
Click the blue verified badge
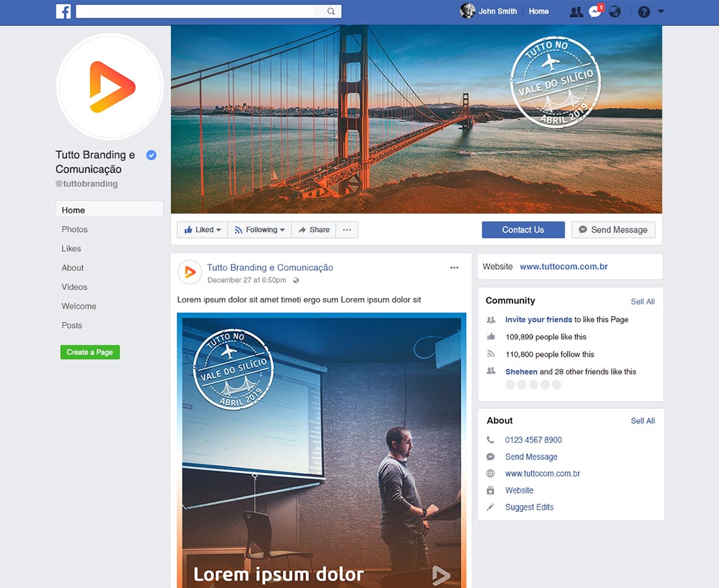[152, 155]
